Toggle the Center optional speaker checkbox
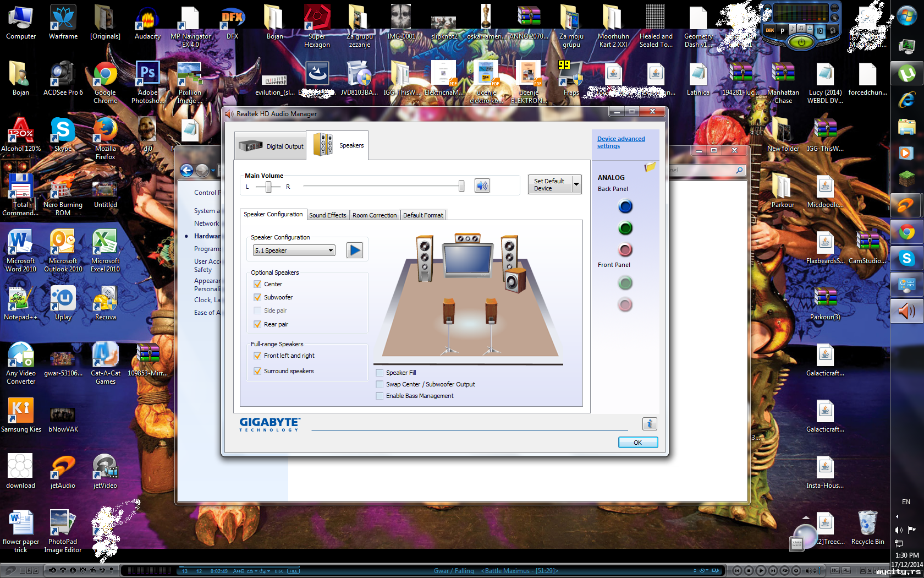The height and width of the screenshot is (578, 924). (257, 284)
